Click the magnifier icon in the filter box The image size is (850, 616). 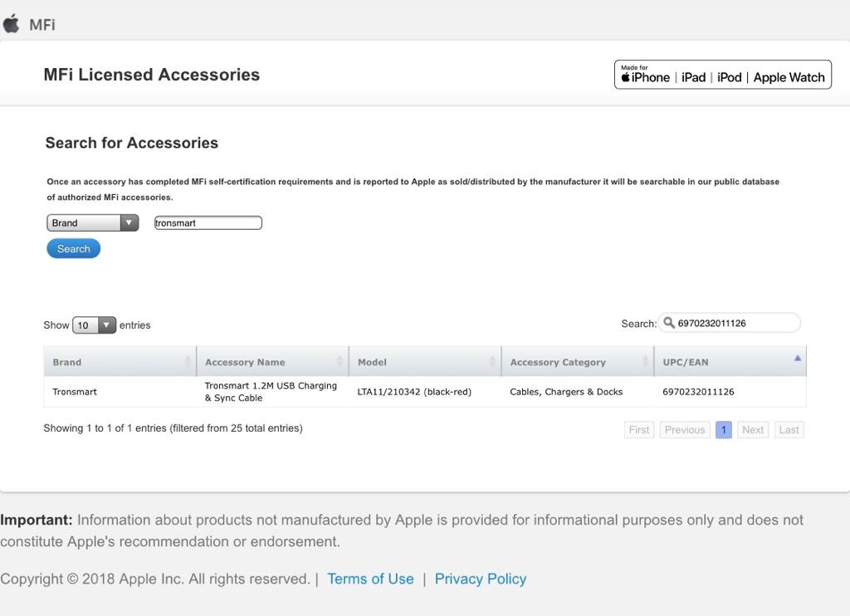(669, 323)
